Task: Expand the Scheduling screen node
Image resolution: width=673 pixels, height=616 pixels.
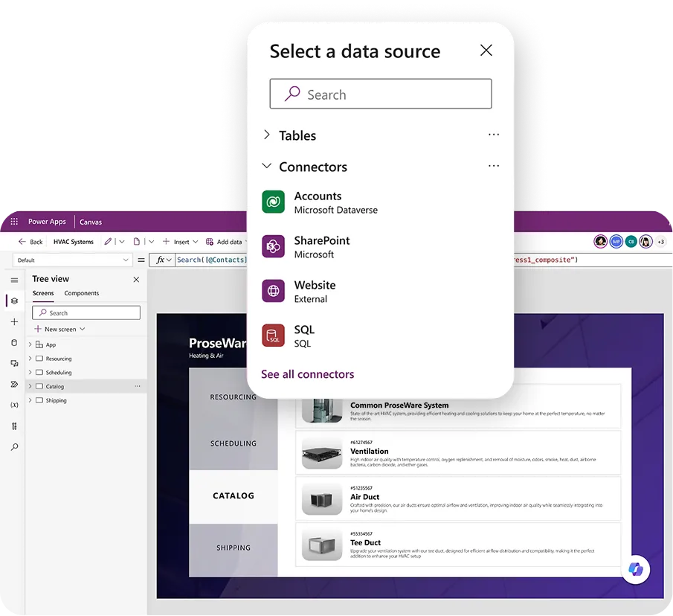Action: 30,372
